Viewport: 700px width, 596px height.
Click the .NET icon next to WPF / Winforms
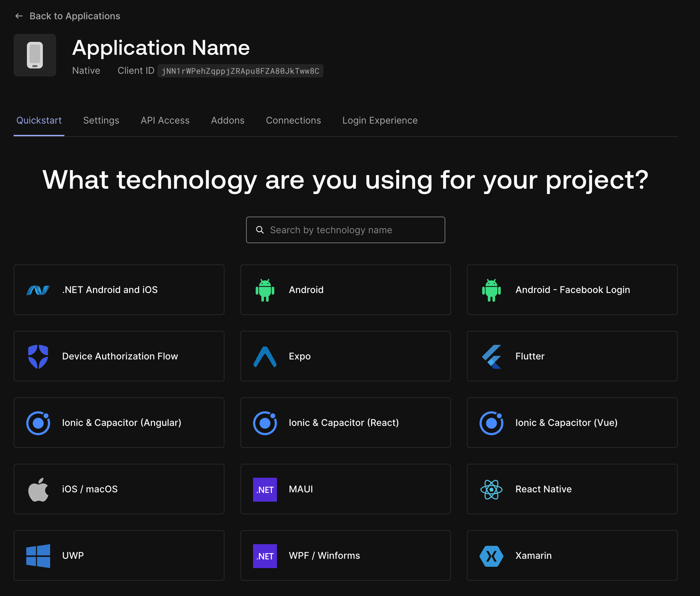(x=265, y=556)
